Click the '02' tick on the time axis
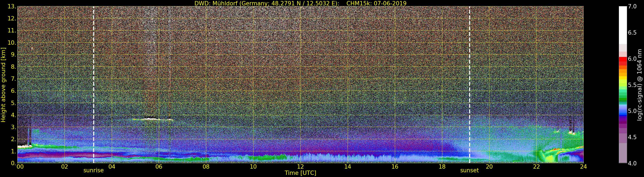 (65, 167)
